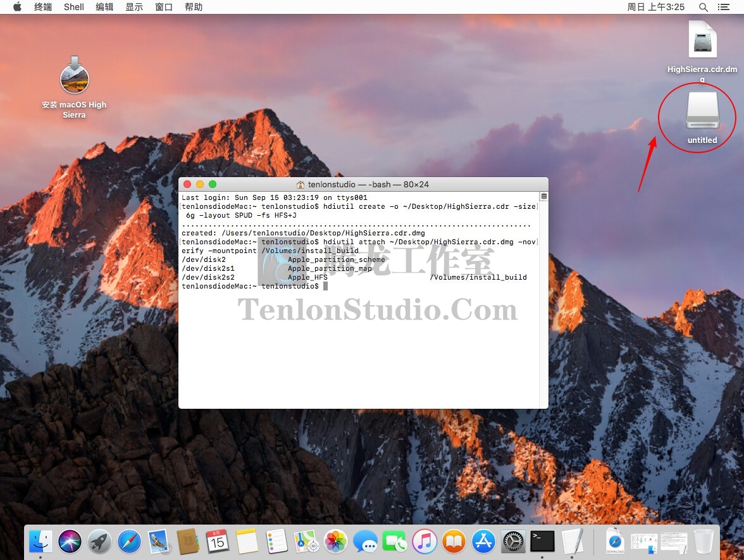
Task: Open Notification Center list icon in menu bar
Action: click(724, 7)
